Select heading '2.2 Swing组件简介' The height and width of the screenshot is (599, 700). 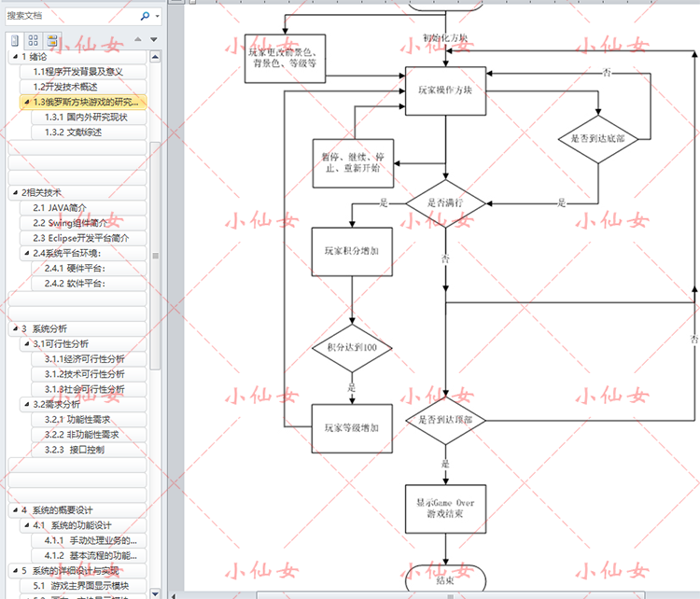pos(83,223)
